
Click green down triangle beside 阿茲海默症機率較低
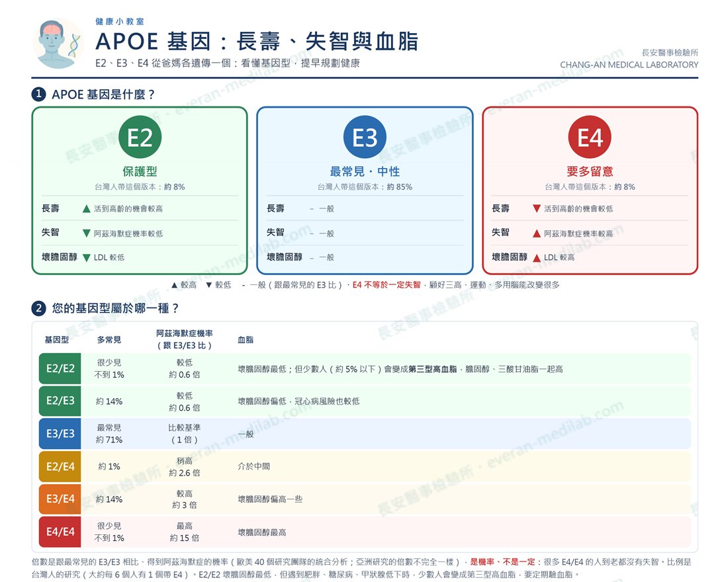coord(86,233)
